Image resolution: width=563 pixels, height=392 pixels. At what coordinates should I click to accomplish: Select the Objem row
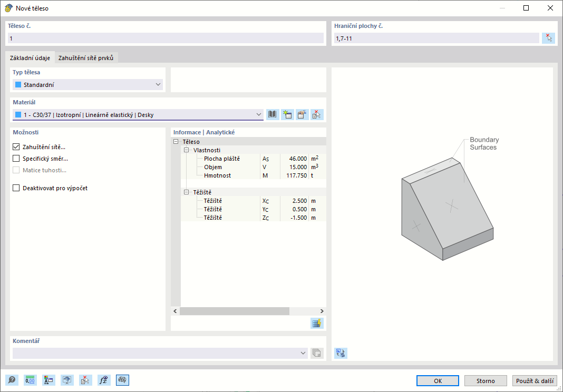254,167
